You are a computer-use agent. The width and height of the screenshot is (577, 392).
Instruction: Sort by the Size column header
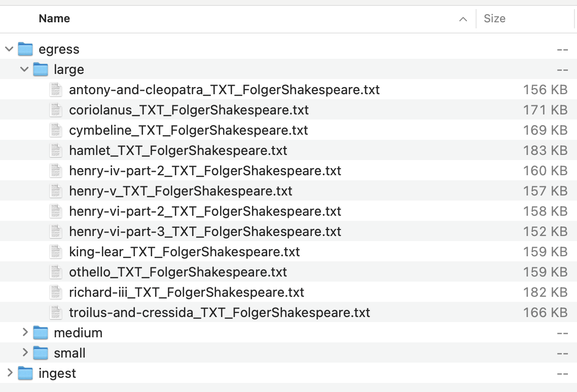click(494, 19)
